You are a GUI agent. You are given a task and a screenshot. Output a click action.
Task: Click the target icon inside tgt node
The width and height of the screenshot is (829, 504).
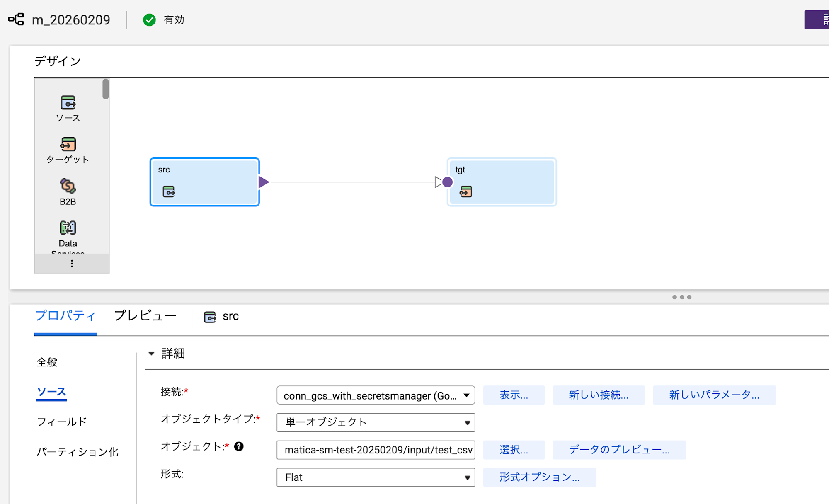click(x=466, y=191)
